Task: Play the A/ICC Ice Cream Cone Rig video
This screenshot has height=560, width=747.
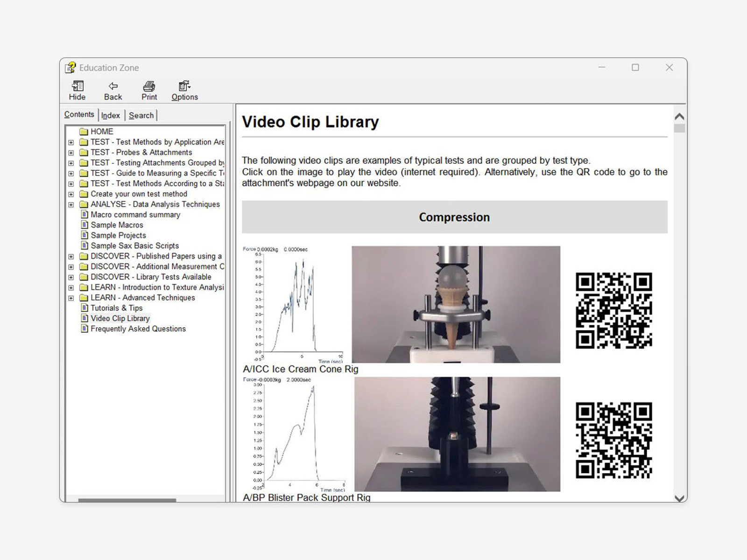Action: (x=456, y=304)
